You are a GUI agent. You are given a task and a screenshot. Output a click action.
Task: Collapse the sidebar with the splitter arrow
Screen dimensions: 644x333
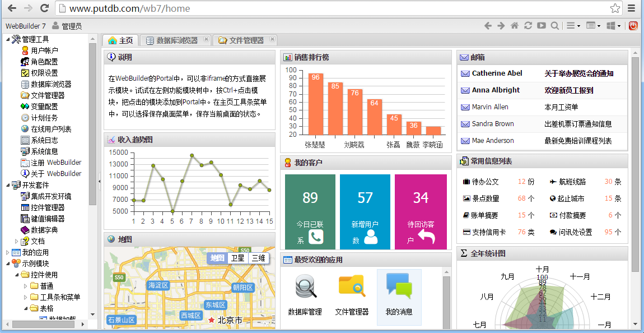99,182
